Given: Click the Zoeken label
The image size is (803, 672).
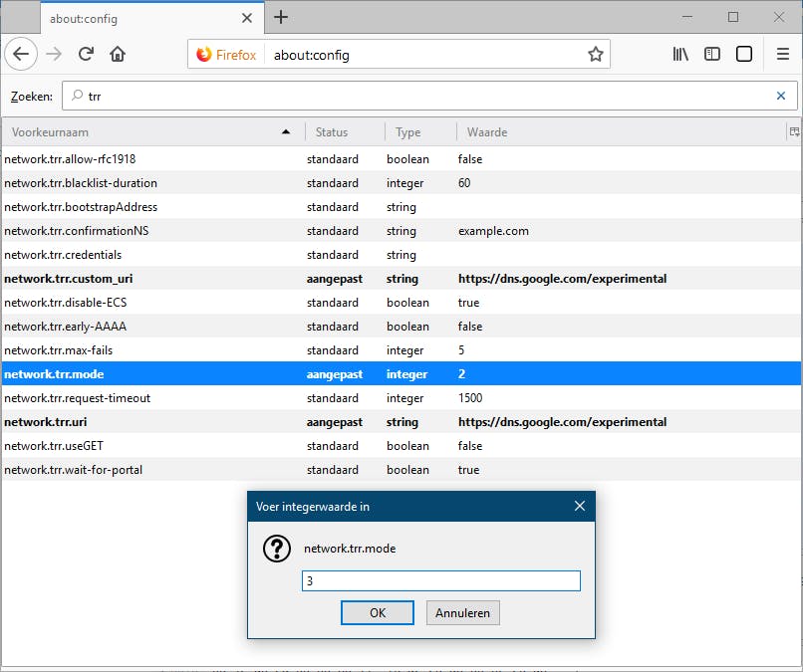Looking at the screenshot, I should click(x=32, y=97).
